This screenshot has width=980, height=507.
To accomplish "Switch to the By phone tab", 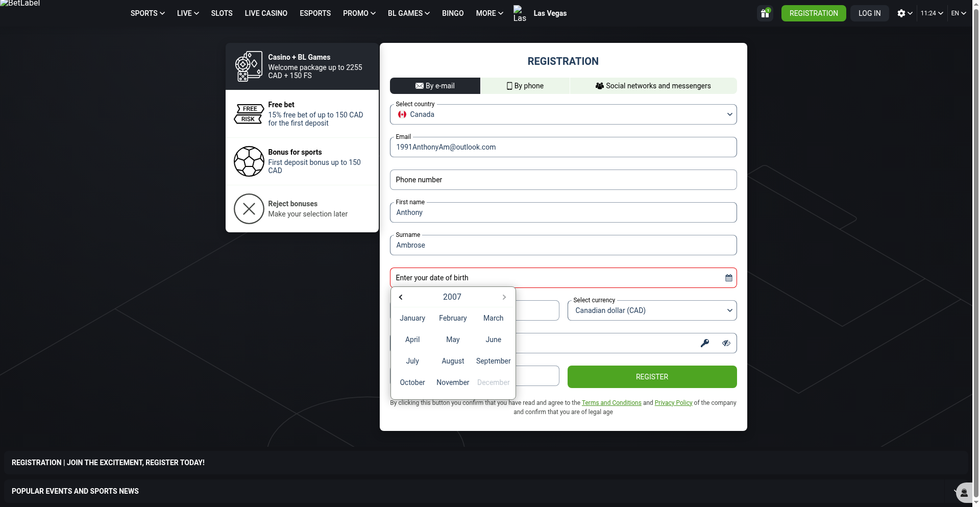I will [x=525, y=86].
